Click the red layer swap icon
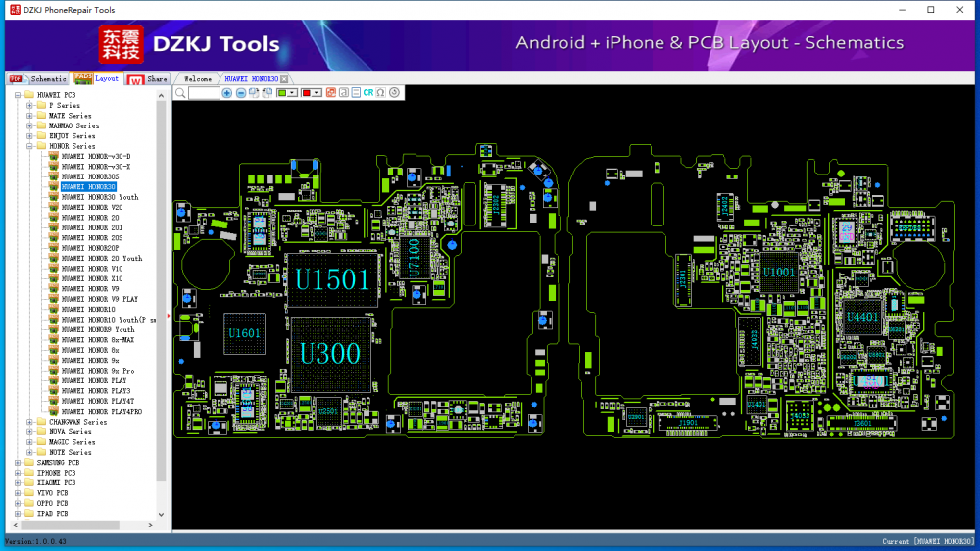 [x=331, y=93]
